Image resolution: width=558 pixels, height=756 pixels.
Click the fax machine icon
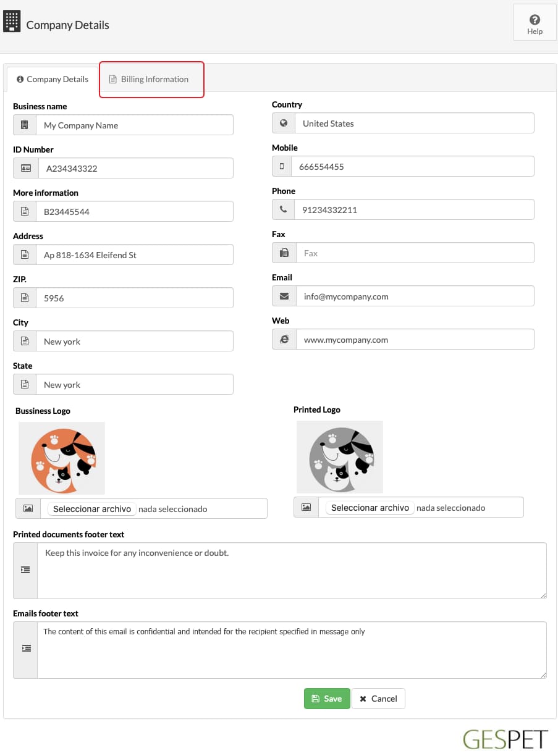point(284,253)
